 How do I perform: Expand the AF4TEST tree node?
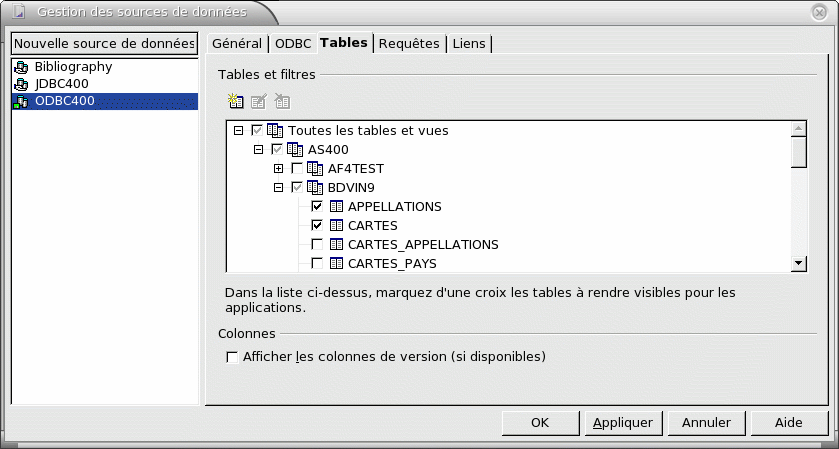click(278, 169)
